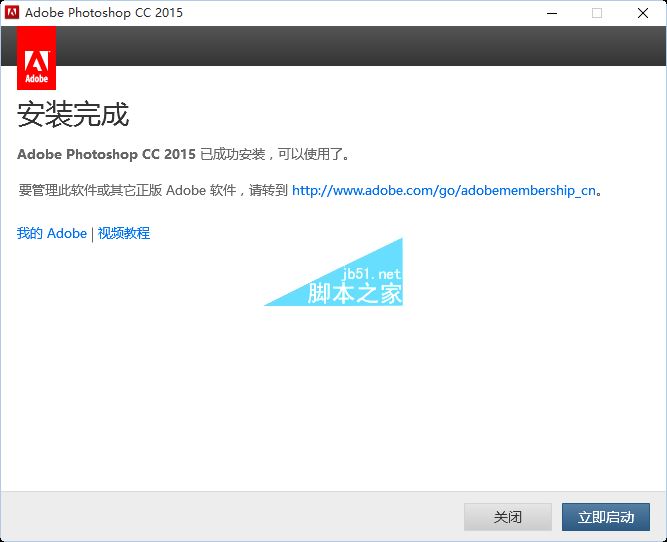
Task: Click the disabled maximize window button
Action: point(597,13)
